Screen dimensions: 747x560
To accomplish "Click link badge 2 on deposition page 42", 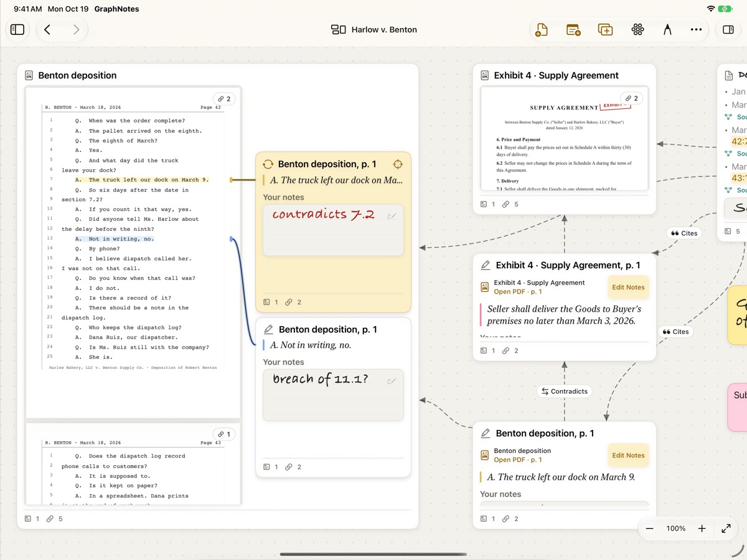I will [225, 99].
